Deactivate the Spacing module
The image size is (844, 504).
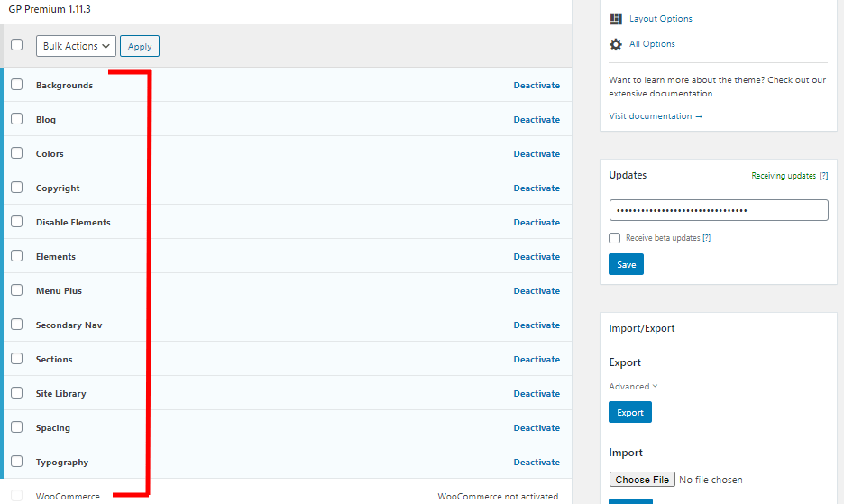click(x=537, y=427)
